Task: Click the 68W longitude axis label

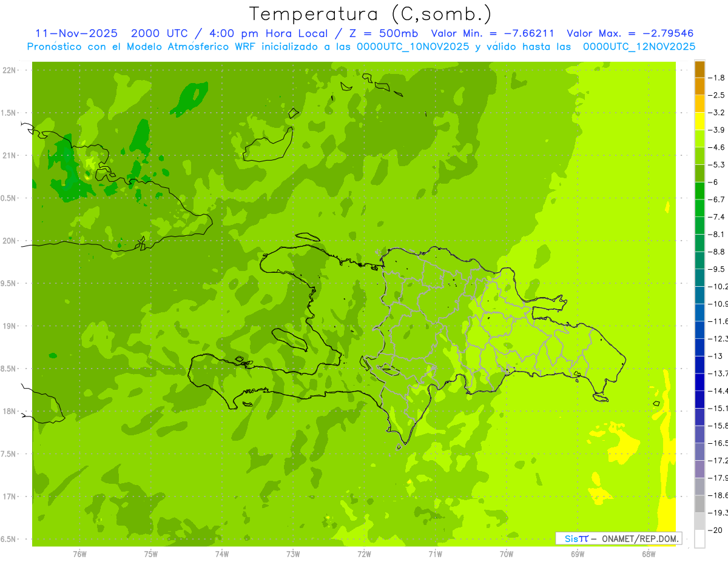Action: (x=649, y=554)
